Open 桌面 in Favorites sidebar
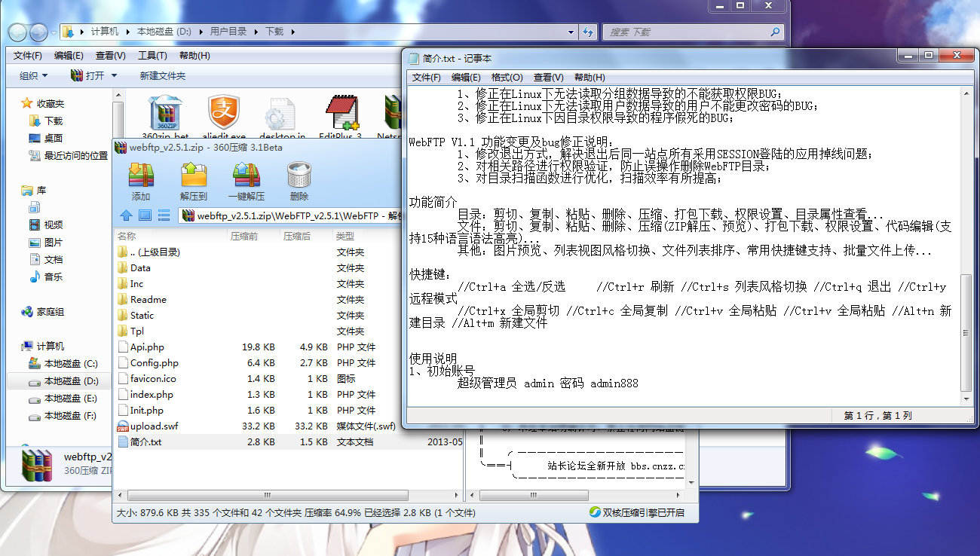This screenshot has width=980, height=556. point(46,138)
